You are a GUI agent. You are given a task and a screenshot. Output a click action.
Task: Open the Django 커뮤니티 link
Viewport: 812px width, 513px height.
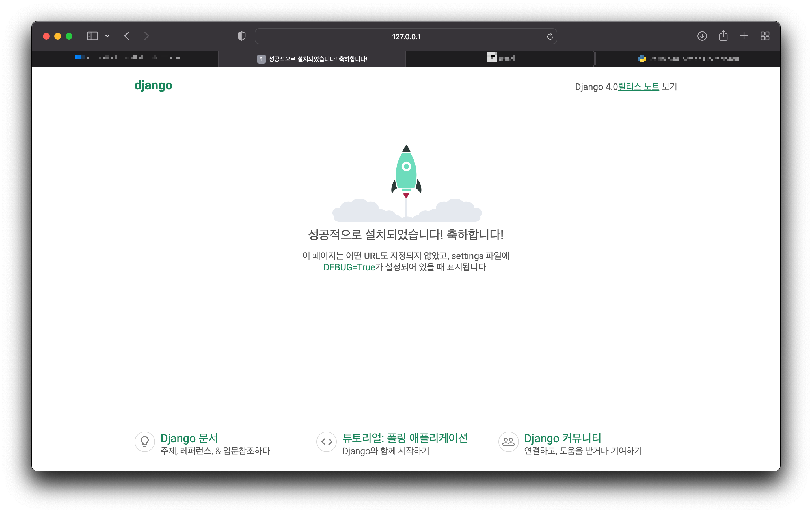(562, 438)
